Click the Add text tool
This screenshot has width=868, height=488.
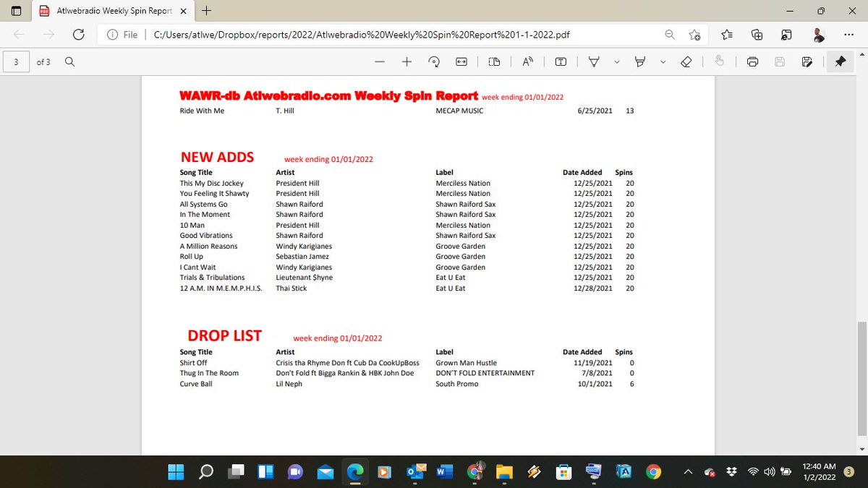click(x=559, y=61)
